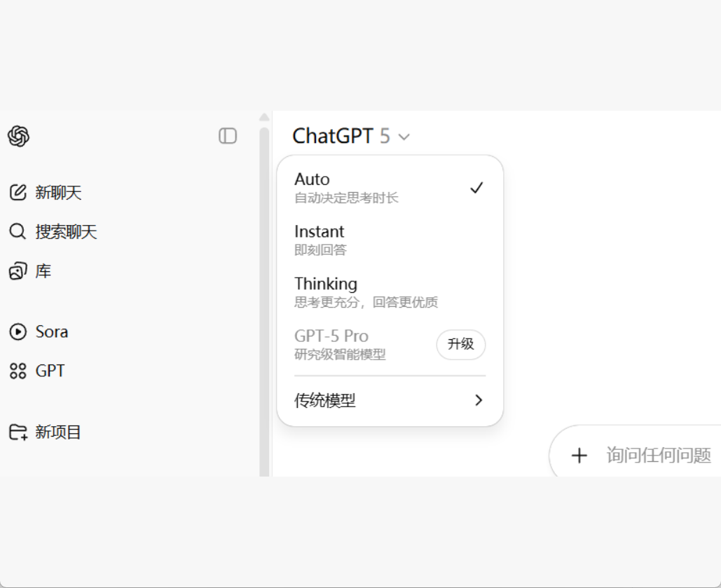The width and height of the screenshot is (721, 588).
Task: Click the sidebar scroll up arrow
Action: (x=264, y=117)
